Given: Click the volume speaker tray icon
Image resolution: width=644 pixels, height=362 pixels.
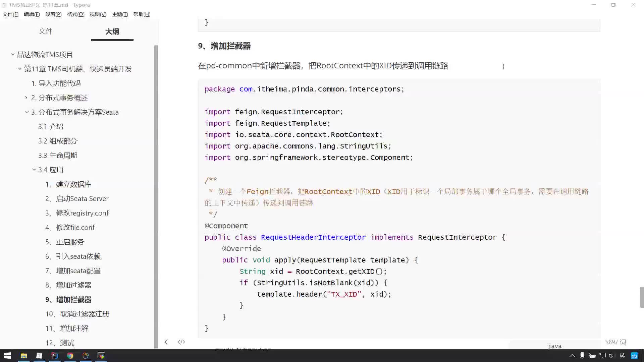Looking at the screenshot, I should (x=611, y=356).
